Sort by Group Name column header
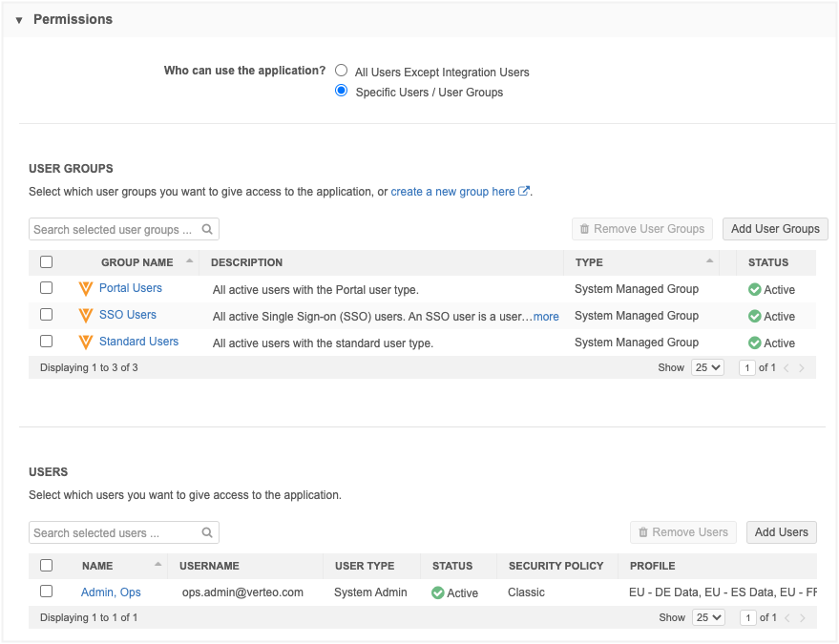 coord(137,262)
